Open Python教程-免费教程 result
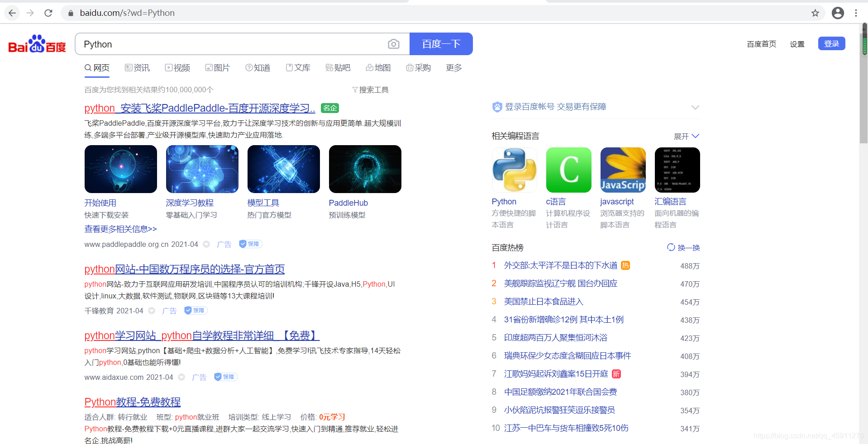The width and height of the screenshot is (868, 444). [133, 402]
